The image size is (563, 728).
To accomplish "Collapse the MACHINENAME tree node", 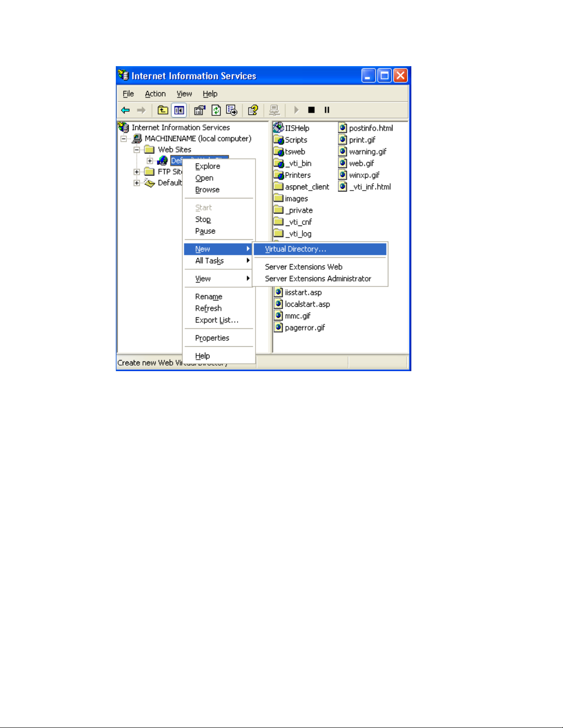I will [124, 139].
